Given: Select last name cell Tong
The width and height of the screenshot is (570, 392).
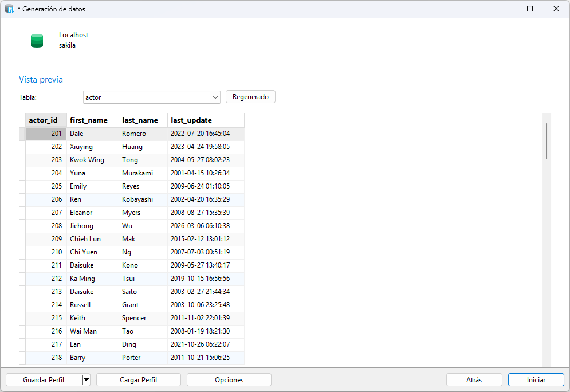Looking at the screenshot, I should tap(143, 160).
